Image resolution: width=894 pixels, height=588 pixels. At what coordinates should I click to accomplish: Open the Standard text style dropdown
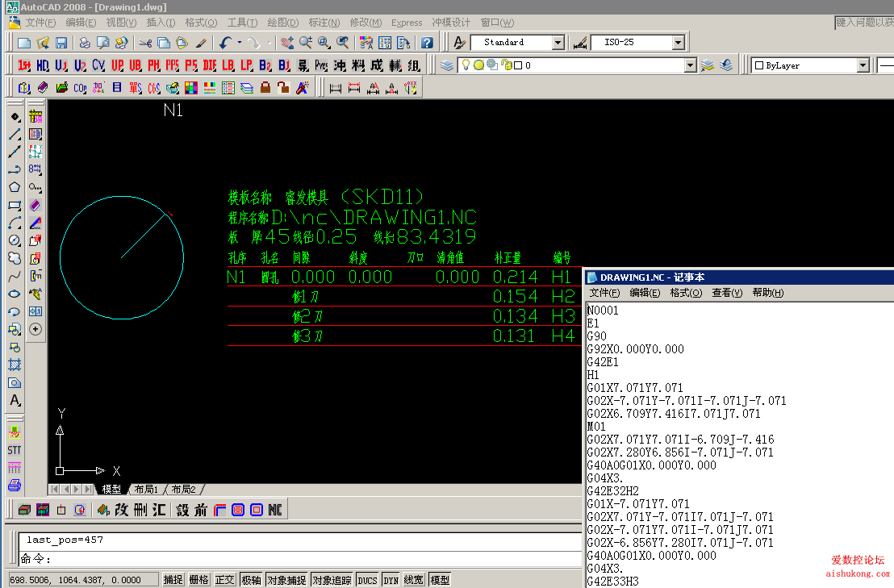pyautogui.click(x=558, y=42)
